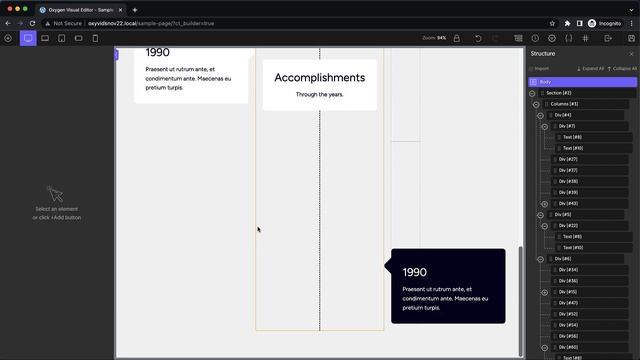Open the Settings gear icon
Image resolution: width=640 pixels, height=360 pixels.
(x=552, y=38)
